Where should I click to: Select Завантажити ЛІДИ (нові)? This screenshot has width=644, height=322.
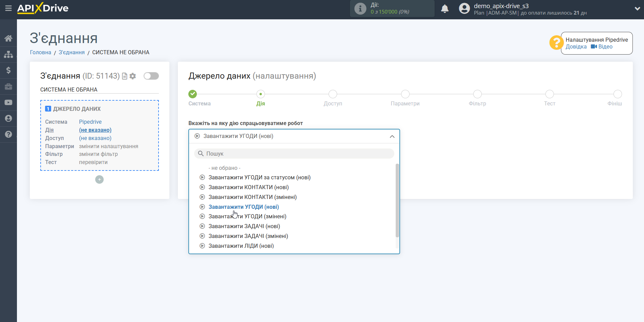pos(241,246)
